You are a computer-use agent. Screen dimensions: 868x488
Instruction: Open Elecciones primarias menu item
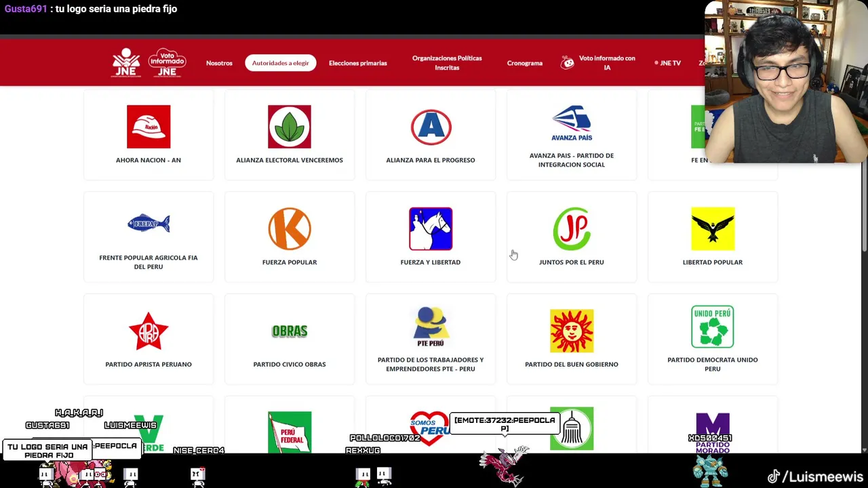(x=357, y=63)
